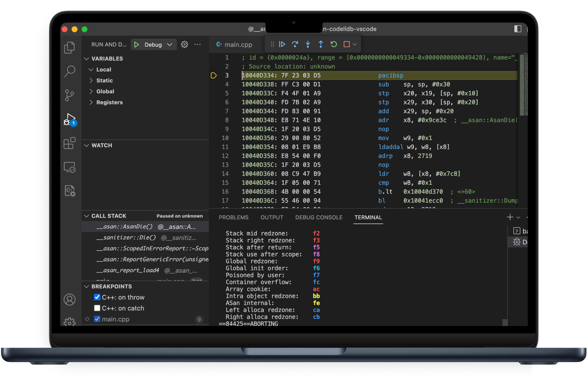Click line number 8 in gutter
Viewport: 588px width, 383px height.
[x=227, y=120]
